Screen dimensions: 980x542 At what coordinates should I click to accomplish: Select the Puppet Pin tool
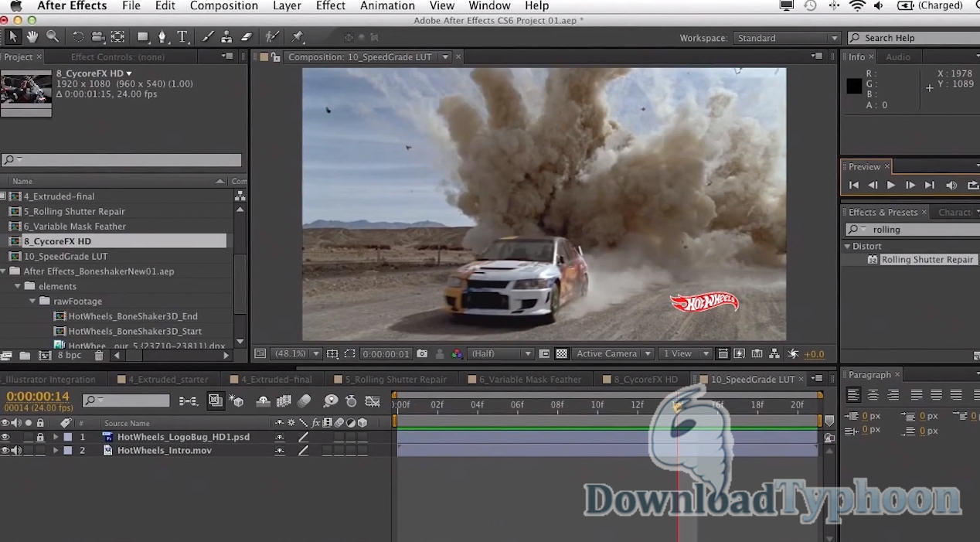point(298,36)
